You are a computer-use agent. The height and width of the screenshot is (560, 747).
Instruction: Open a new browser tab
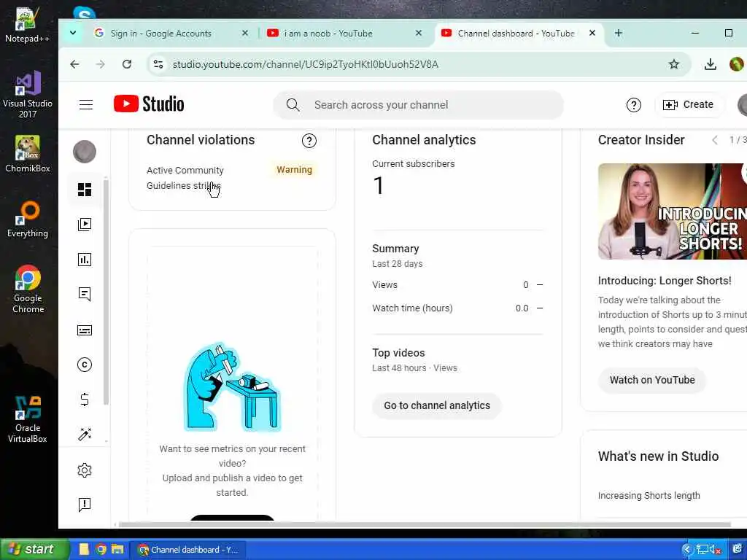point(619,33)
